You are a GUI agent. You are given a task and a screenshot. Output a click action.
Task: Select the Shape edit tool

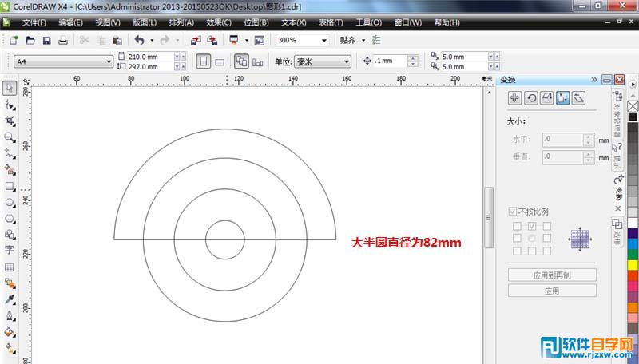[10, 105]
